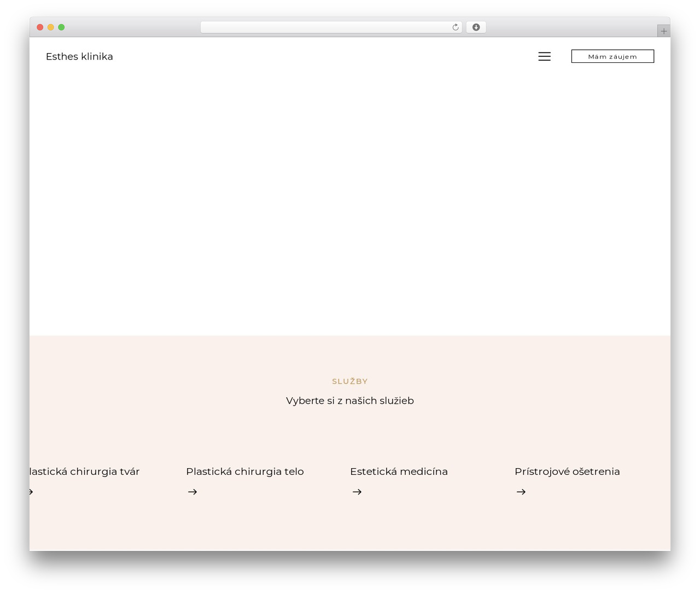This screenshot has width=700, height=593.
Task: Open the hamburger navigation menu
Action: click(544, 56)
